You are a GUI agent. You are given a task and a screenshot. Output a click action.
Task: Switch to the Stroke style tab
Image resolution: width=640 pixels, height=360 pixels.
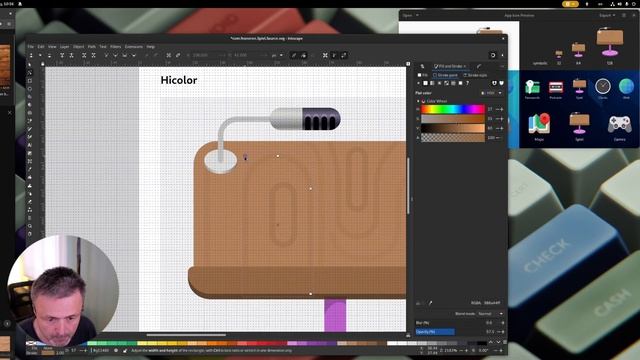tap(476, 75)
